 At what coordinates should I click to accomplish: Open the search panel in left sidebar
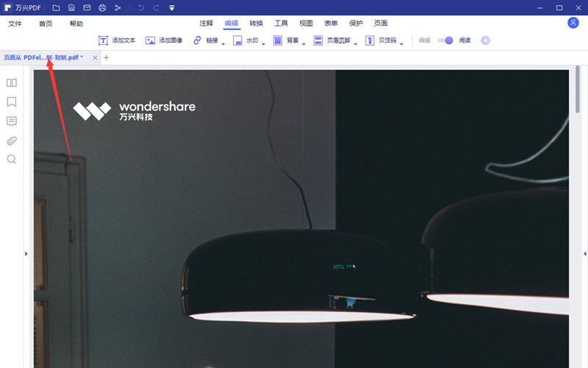point(12,160)
